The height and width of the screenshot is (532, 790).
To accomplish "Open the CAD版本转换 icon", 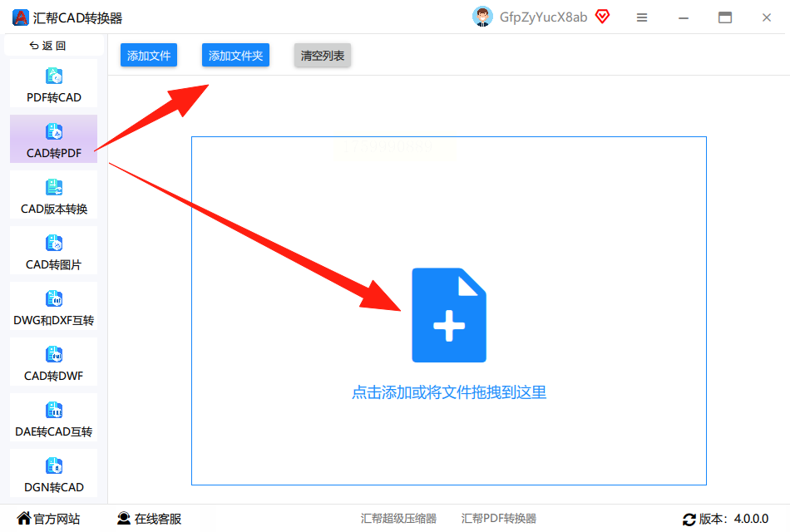I will (54, 187).
